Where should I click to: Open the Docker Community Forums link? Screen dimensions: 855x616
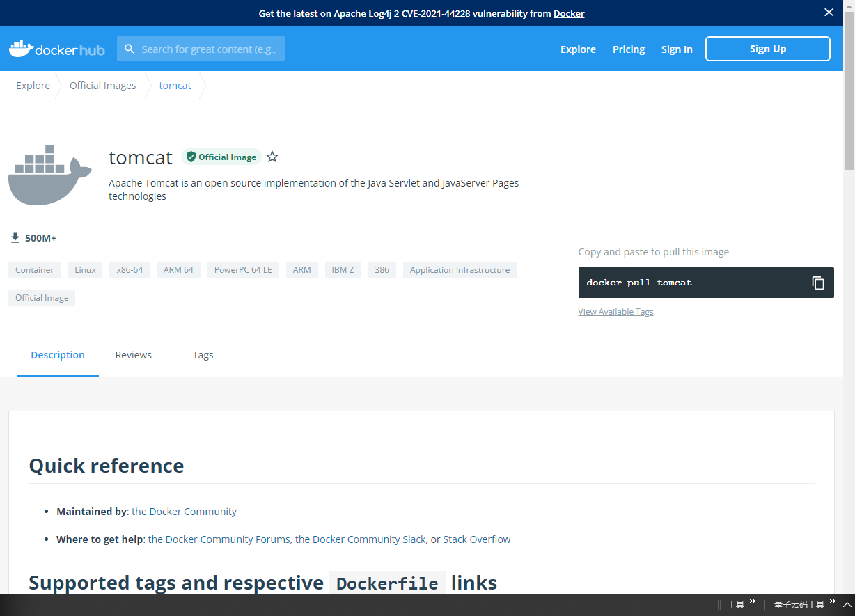[x=219, y=539]
